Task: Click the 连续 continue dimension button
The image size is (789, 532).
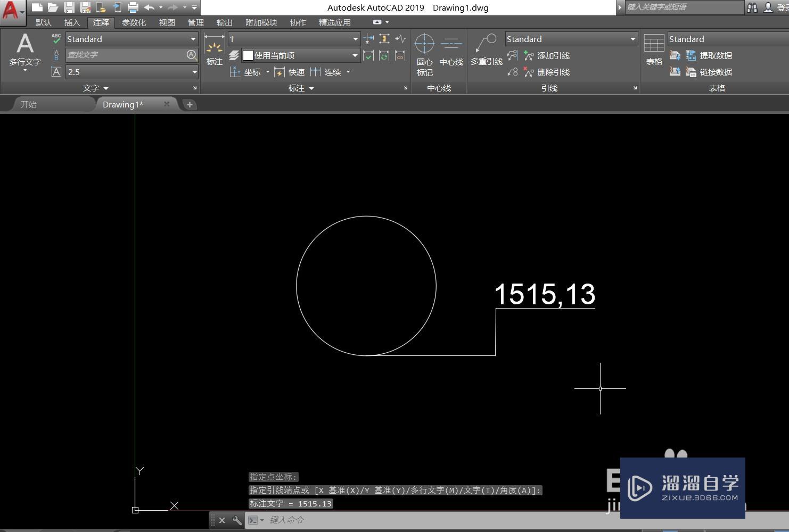Action: tap(326, 72)
